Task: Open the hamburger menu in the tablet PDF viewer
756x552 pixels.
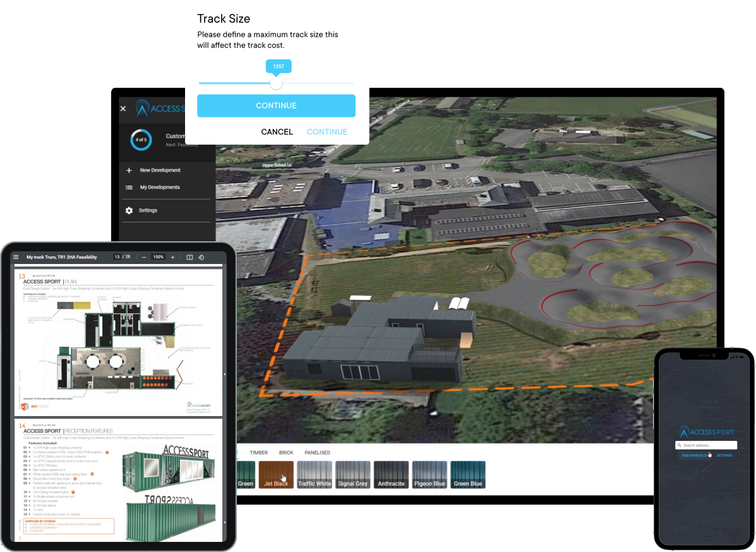Action: [x=16, y=257]
